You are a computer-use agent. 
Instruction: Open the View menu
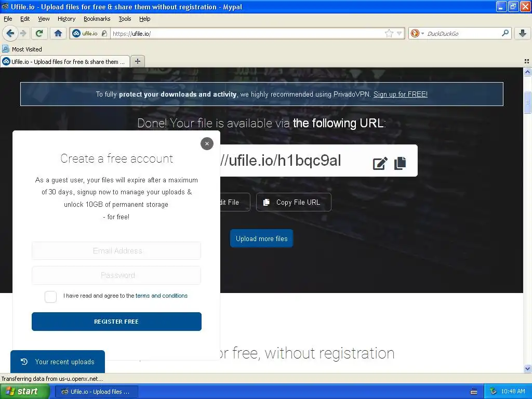(x=44, y=19)
